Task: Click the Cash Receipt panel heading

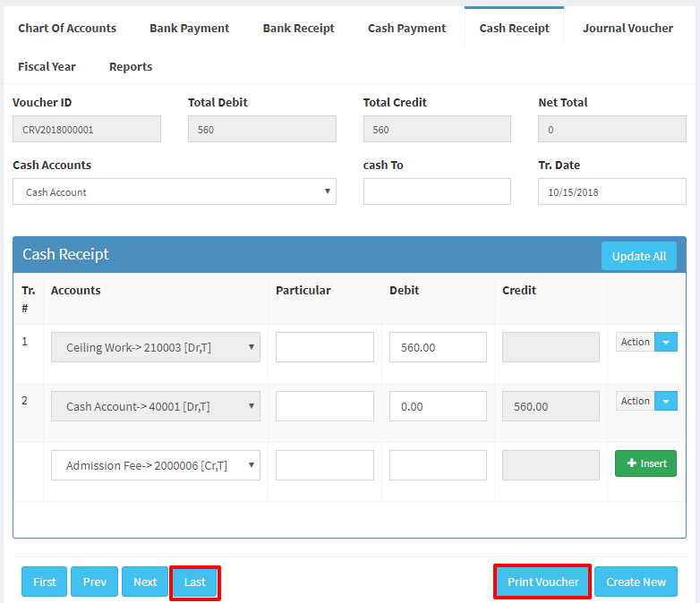Action: pos(65,254)
